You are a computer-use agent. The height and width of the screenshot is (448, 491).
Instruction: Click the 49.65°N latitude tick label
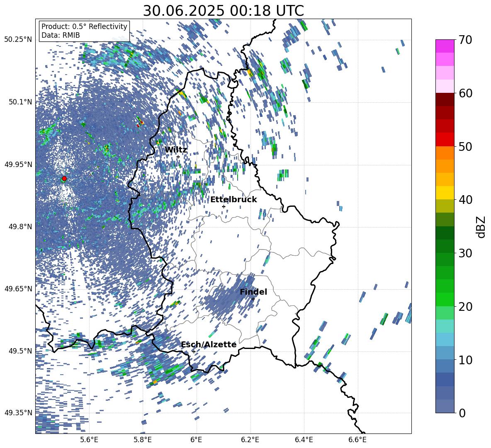coord(18,288)
